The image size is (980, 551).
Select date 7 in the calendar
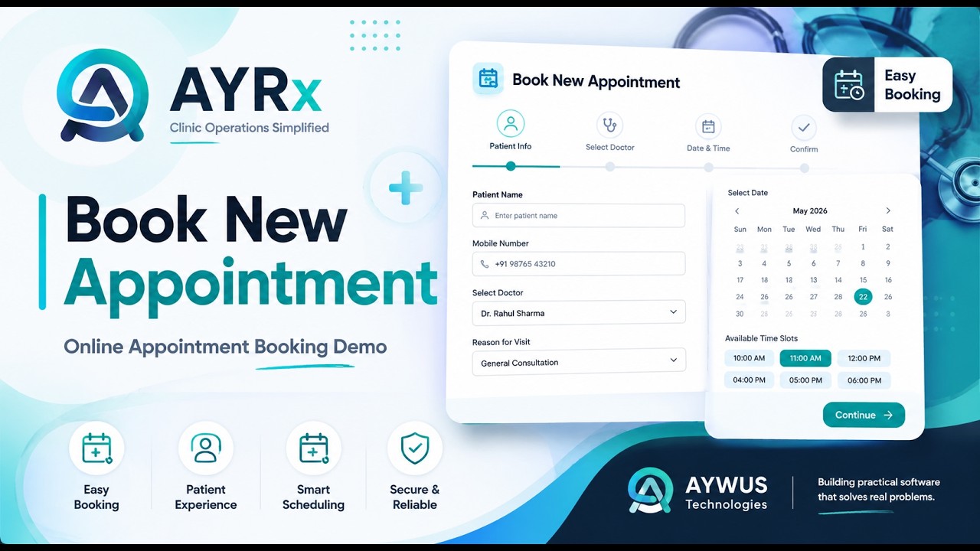coord(838,264)
